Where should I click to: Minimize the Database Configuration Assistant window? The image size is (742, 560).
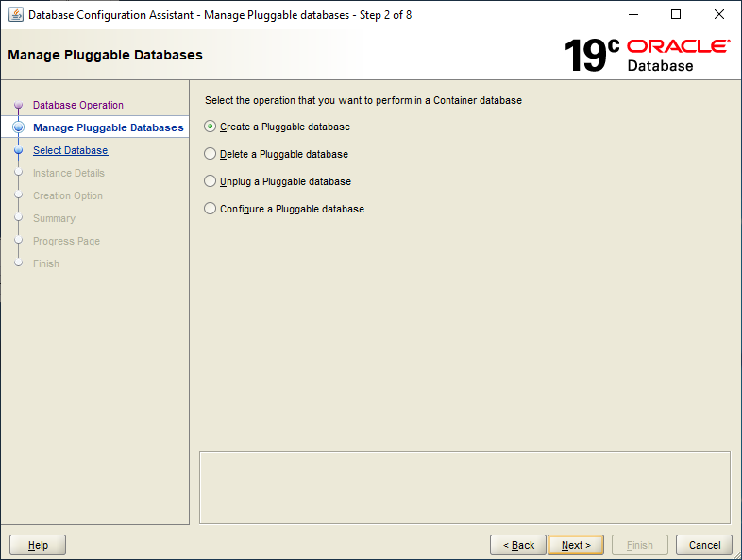coord(633,15)
